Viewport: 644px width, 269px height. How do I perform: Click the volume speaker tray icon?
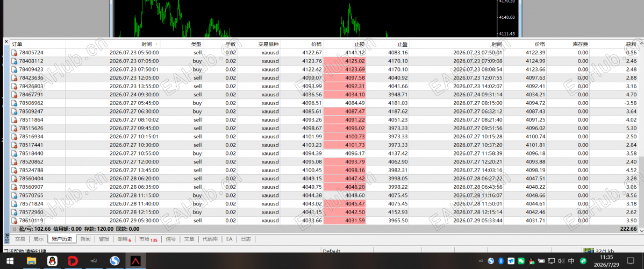pos(561,261)
